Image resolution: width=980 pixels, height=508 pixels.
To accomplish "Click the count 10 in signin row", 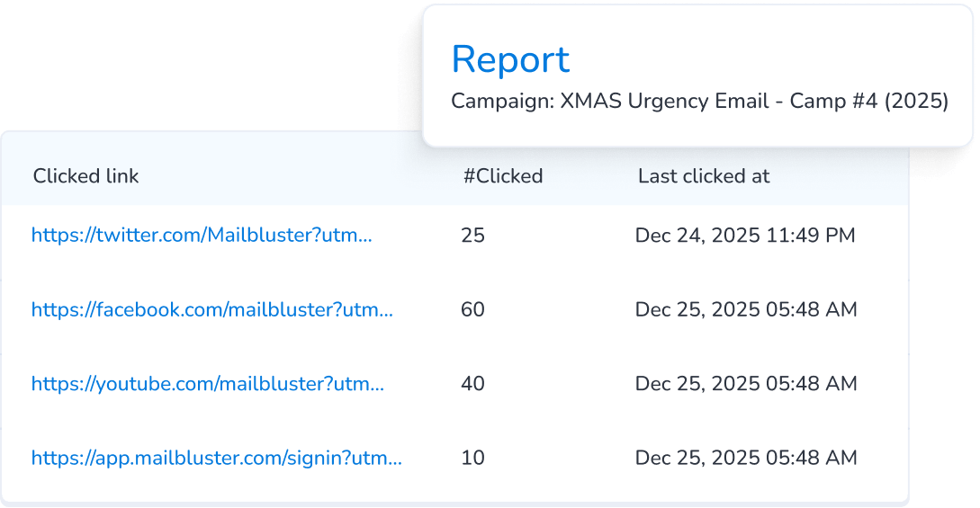I will tap(472, 458).
